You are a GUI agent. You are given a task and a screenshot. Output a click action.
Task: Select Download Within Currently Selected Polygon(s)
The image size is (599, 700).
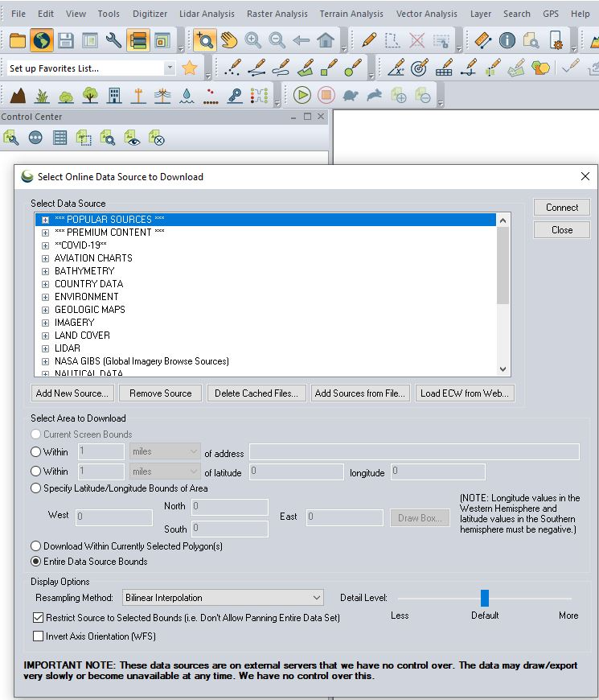pos(35,546)
